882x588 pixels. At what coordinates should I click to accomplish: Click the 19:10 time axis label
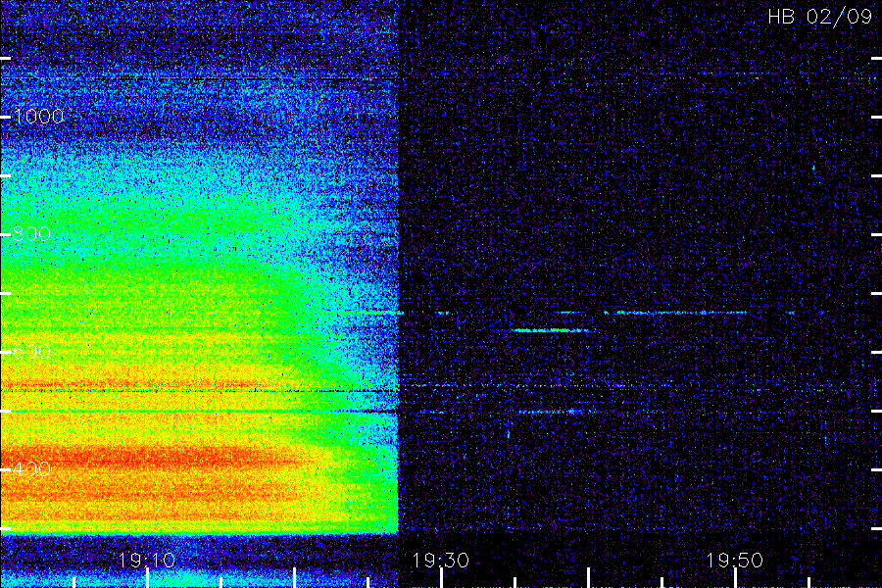[147, 561]
